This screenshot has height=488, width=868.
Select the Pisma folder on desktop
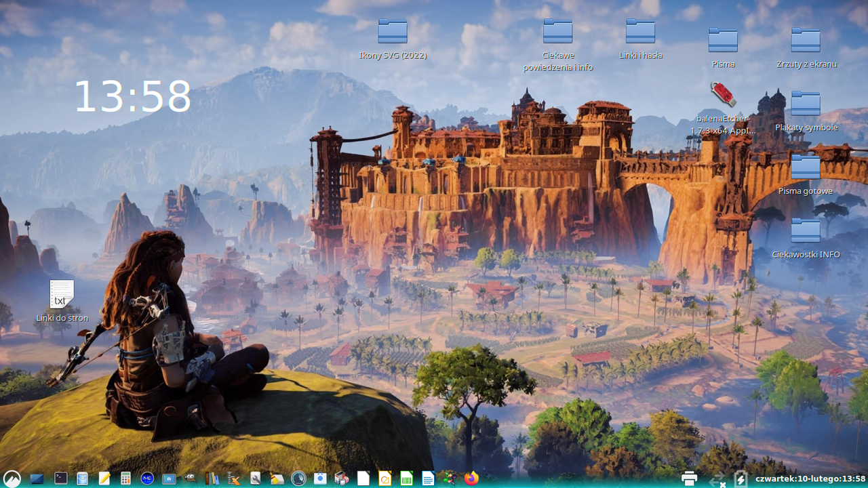click(x=723, y=48)
